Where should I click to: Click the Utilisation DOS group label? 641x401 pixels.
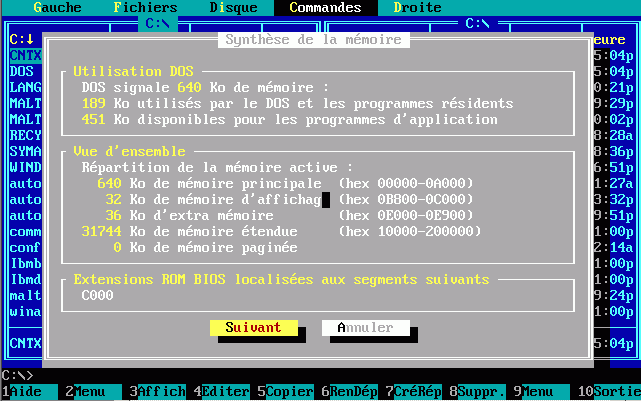click(133, 72)
